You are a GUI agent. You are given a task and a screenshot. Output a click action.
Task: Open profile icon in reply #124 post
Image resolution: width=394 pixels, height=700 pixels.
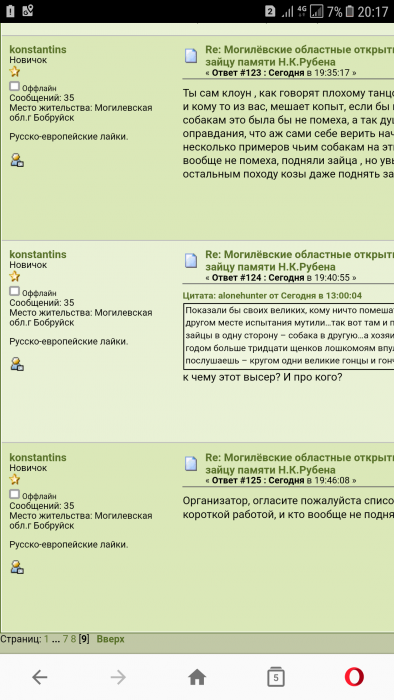(x=17, y=364)
